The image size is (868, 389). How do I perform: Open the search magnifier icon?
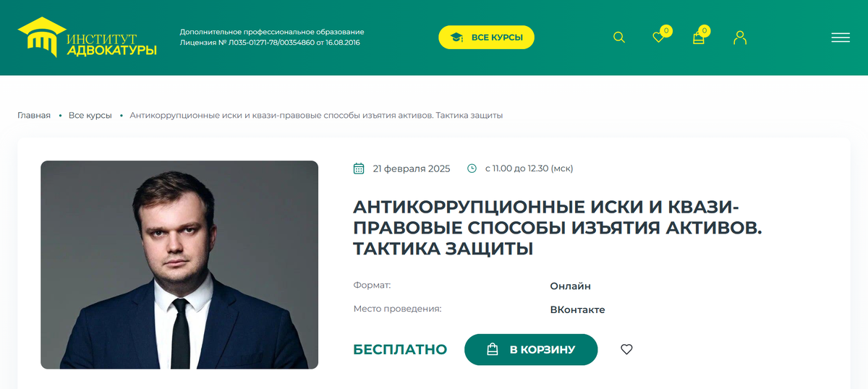pyautogui.click(x=619, y=37)
